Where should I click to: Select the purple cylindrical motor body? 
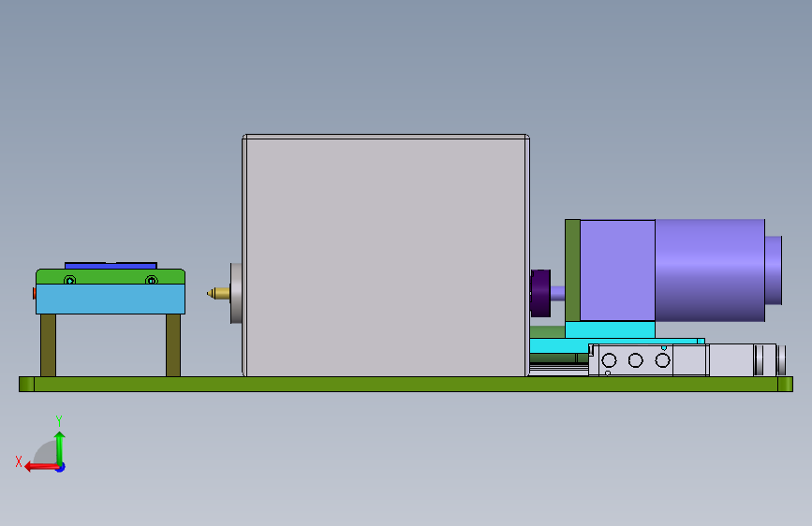710,270
